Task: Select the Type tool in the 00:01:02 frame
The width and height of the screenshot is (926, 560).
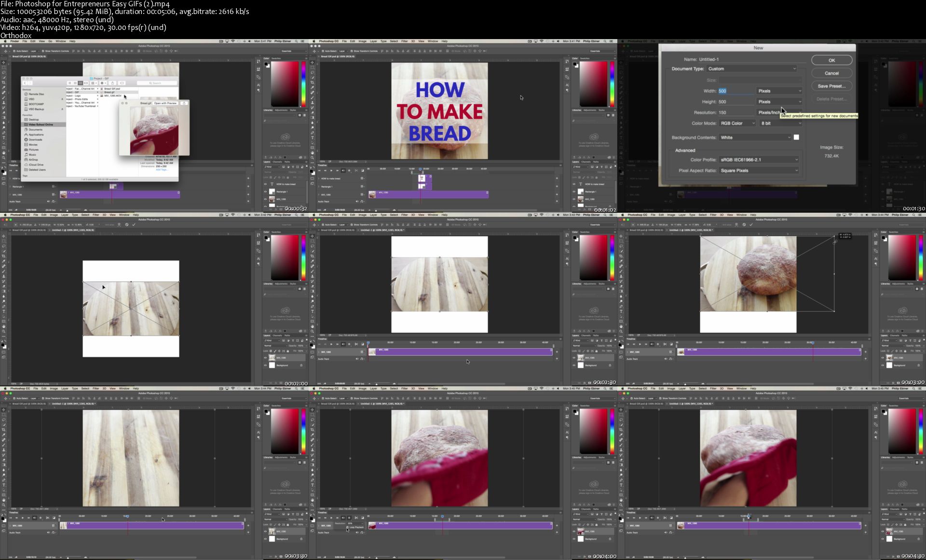Action: 312,137
